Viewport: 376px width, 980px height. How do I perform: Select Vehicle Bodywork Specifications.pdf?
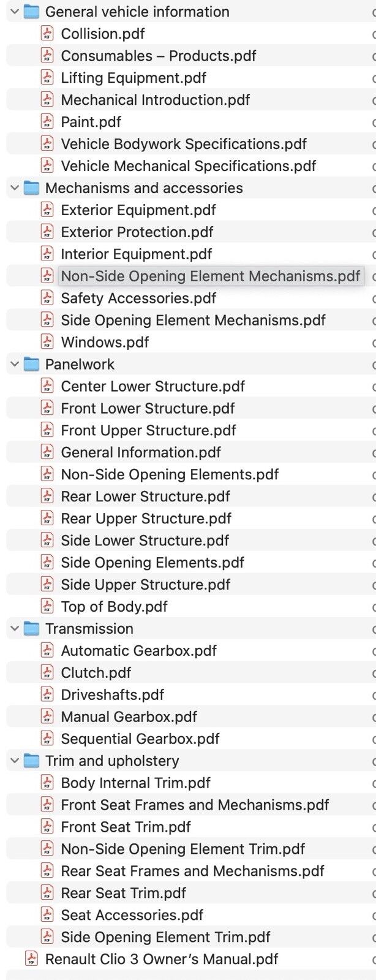(184, 144)
